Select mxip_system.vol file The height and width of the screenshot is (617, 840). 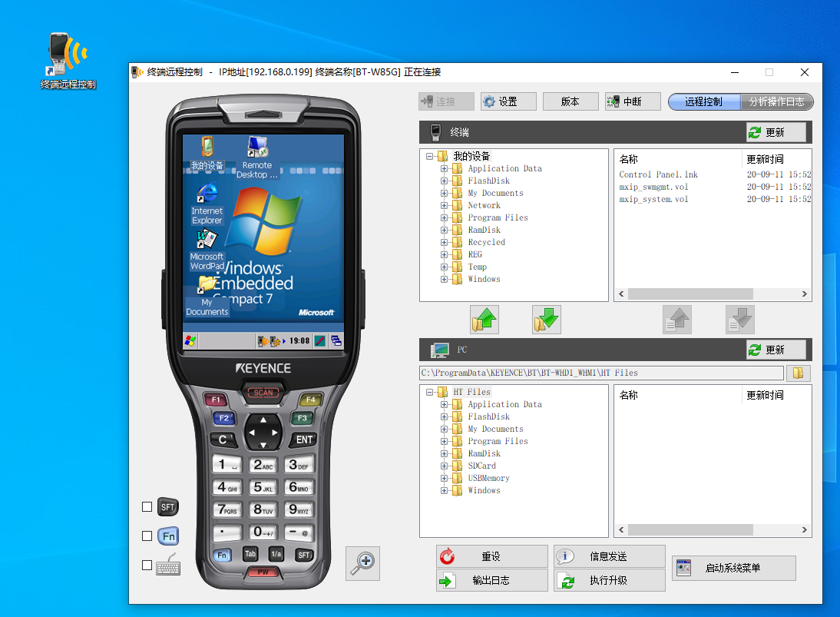coord(653,200)
